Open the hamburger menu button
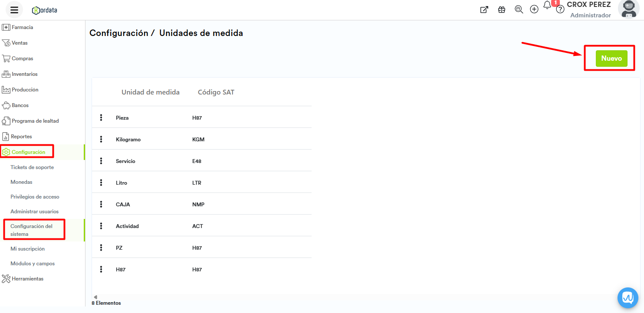Image resolution: width=644 pixels, height=313 pixels. (x=14, y=10)
